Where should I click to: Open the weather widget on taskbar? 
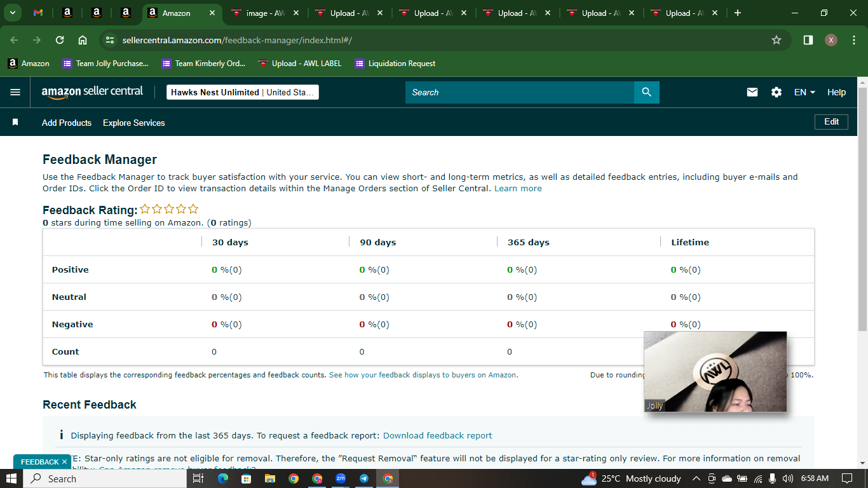[632, 478]
